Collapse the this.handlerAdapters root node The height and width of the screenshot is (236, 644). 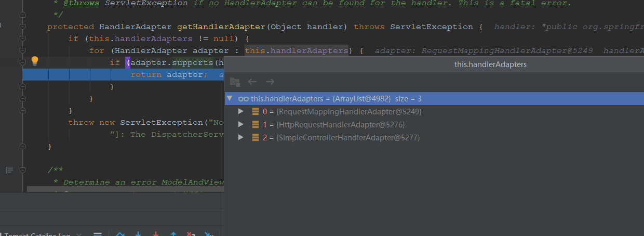(229, 98)
